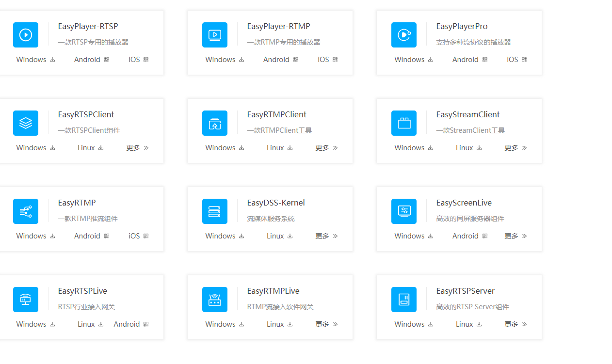612x364 pixels.
Task: Show EasyRTSPLive Android QR code
Action: tap(131, 324)
